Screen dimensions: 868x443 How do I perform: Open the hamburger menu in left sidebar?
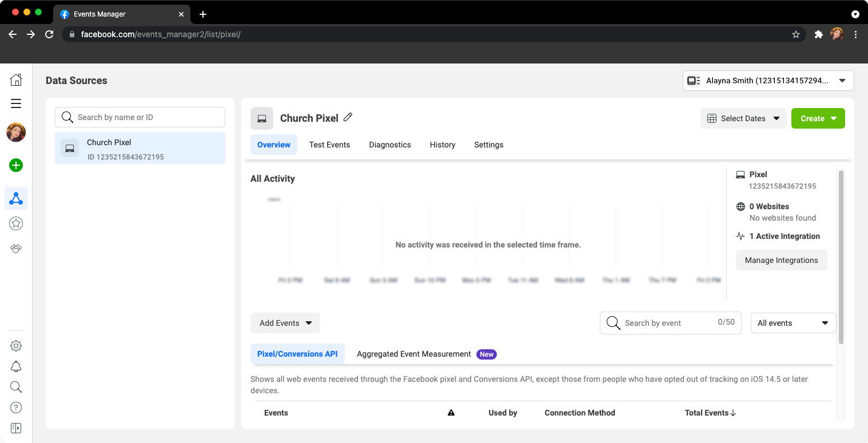16,103
